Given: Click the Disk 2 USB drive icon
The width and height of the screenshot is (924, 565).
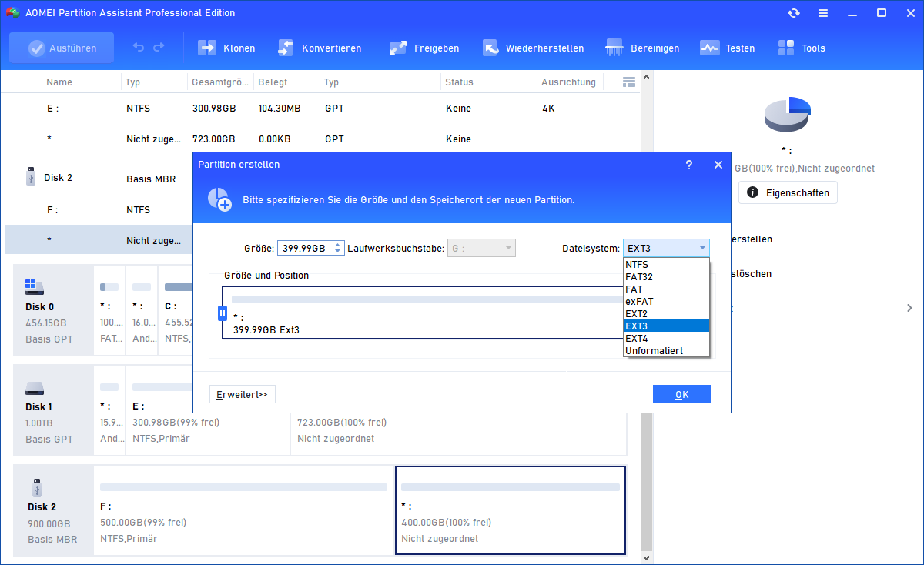Looking at the screenshot, I should point(35,487).
